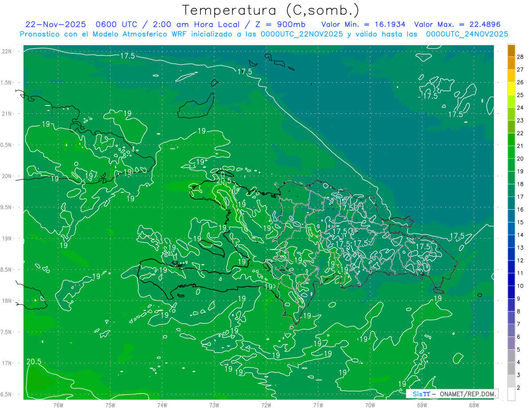Viewport: 532px width, 411px height.
Task: Pick the purple swatch between 5 and 6
Action: (512, 343)
